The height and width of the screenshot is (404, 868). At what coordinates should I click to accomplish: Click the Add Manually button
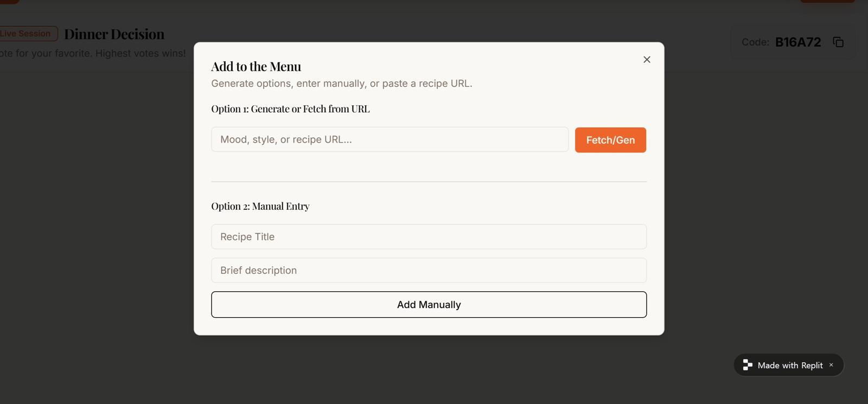click(429, 305)
